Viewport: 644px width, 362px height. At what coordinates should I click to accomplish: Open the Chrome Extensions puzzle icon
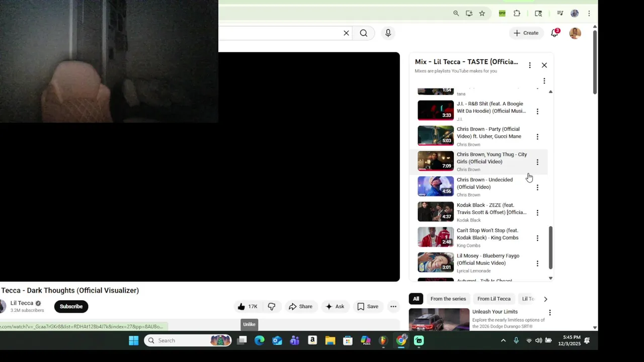pyautogui.click(x=517, y=14)
